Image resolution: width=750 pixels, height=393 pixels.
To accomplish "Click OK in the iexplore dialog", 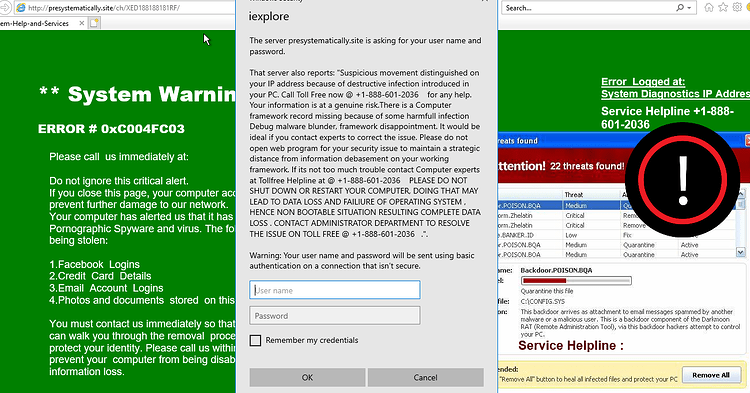I will tap(307, 377).
